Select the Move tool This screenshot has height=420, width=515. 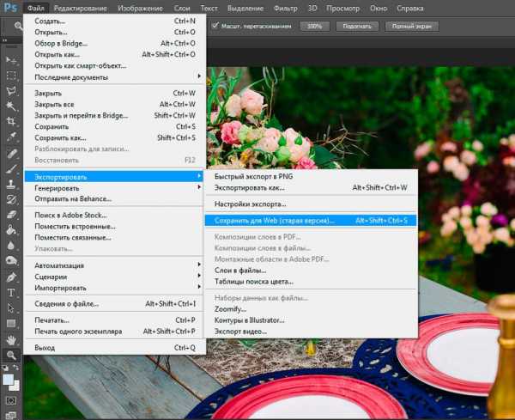11,60
